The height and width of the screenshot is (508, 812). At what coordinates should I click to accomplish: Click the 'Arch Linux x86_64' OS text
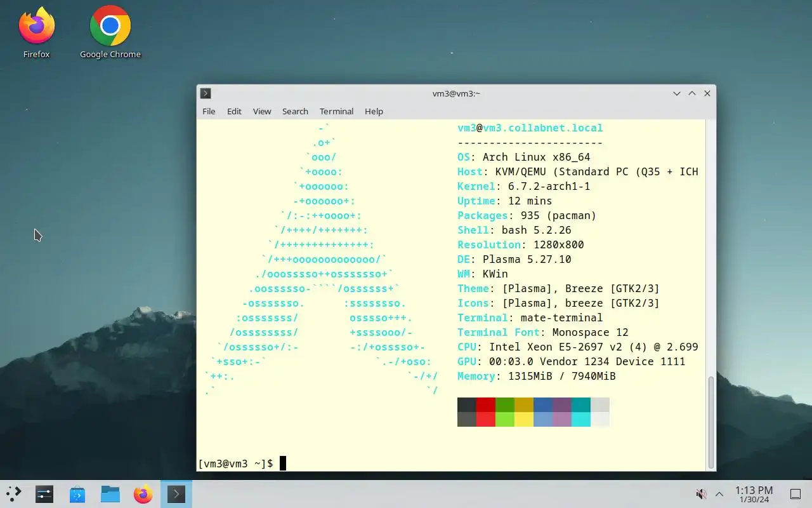537,157
